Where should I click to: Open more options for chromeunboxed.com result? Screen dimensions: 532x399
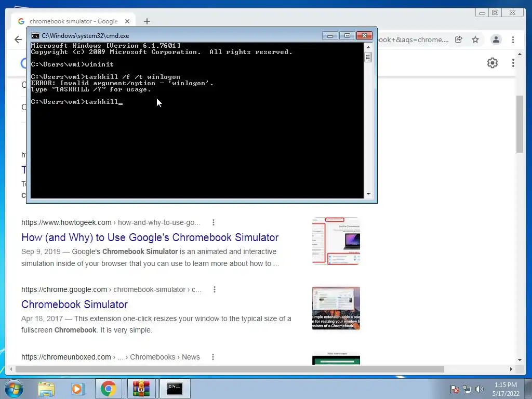(212, 357)
